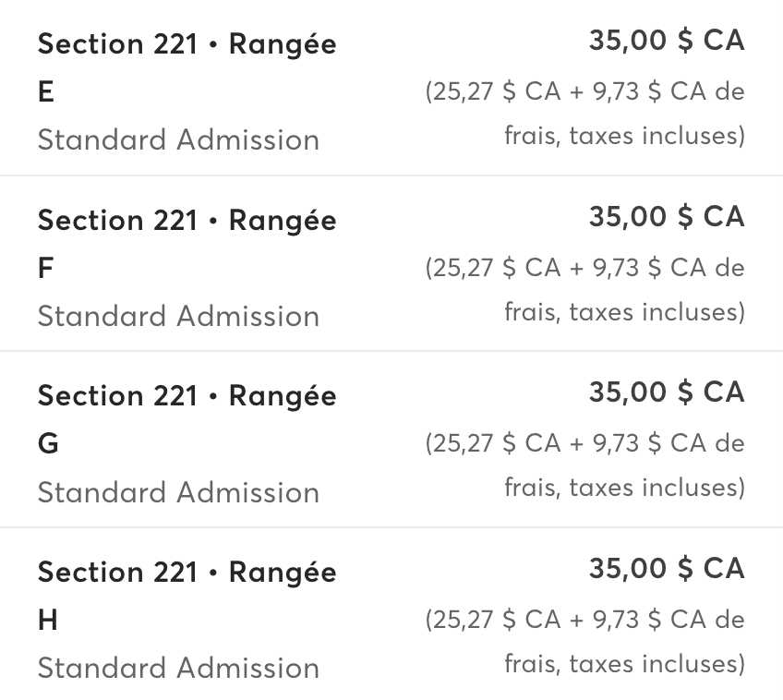This screenshot has width=783, height=700.
Task: Click the 35,00 $ CA price for Rangée G
Action: (667, 392)
